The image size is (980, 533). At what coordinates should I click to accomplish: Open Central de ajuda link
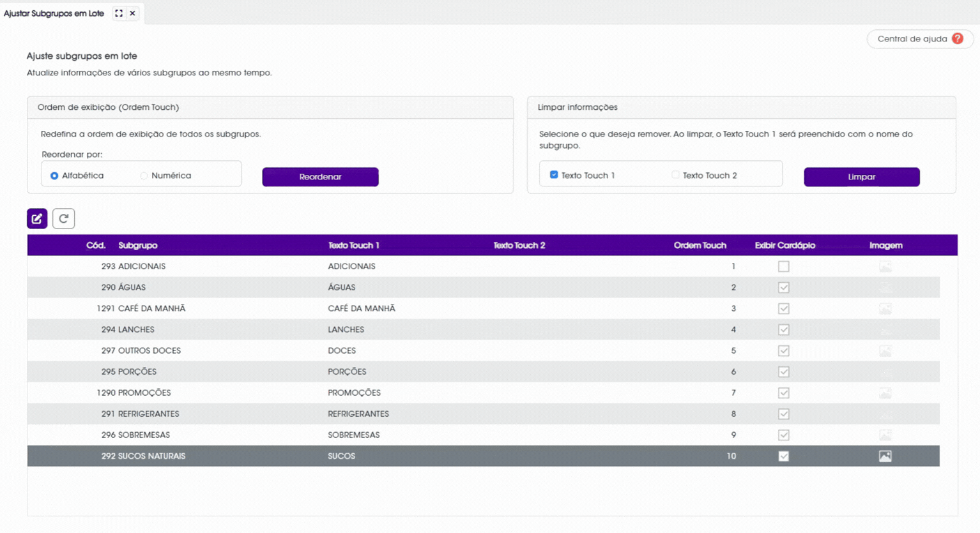[x=920, y=39]
